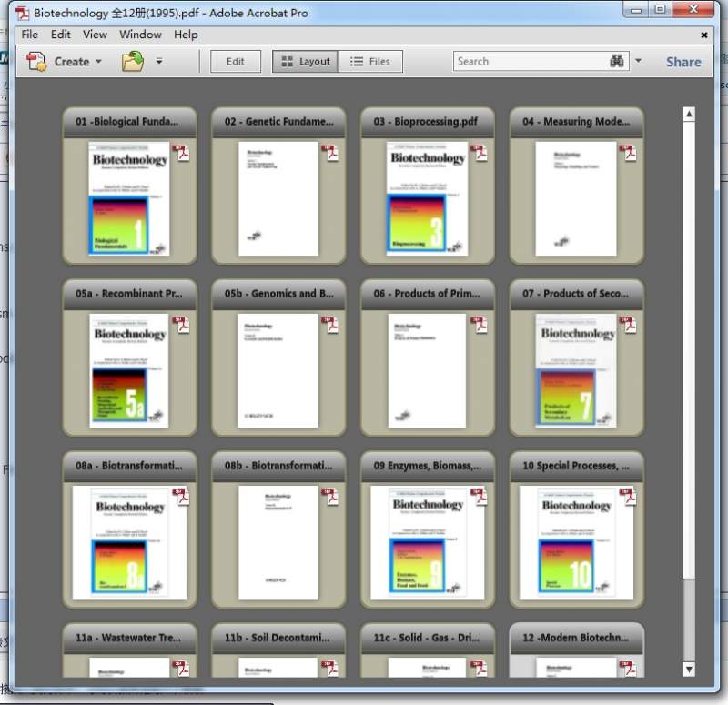Viewport: 728px width, 705px height.
Task: Click the '09 Enzymes, Biomass,...' card title
Action: pos(427,466)
